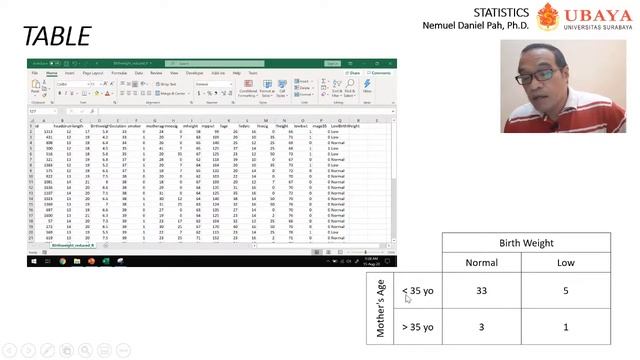
Task: Click the '> 35 yo' row label
Action: tap(418, 327)
